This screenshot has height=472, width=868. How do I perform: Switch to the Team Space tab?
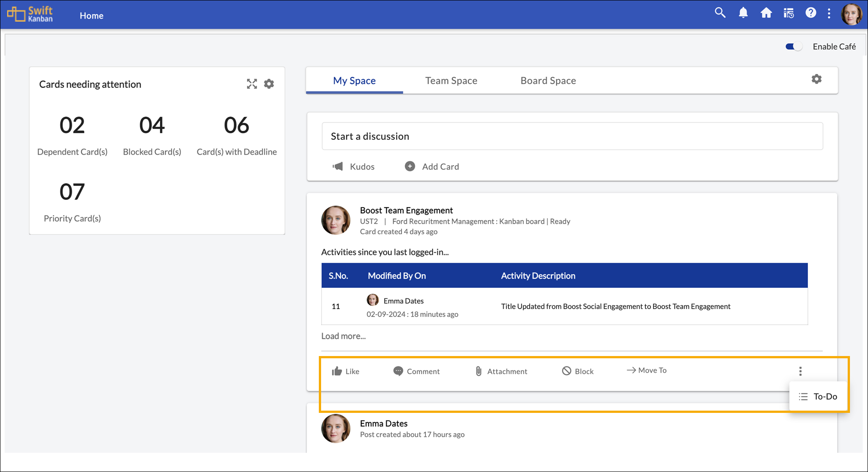pyautogui.click(x=451, y=81)
